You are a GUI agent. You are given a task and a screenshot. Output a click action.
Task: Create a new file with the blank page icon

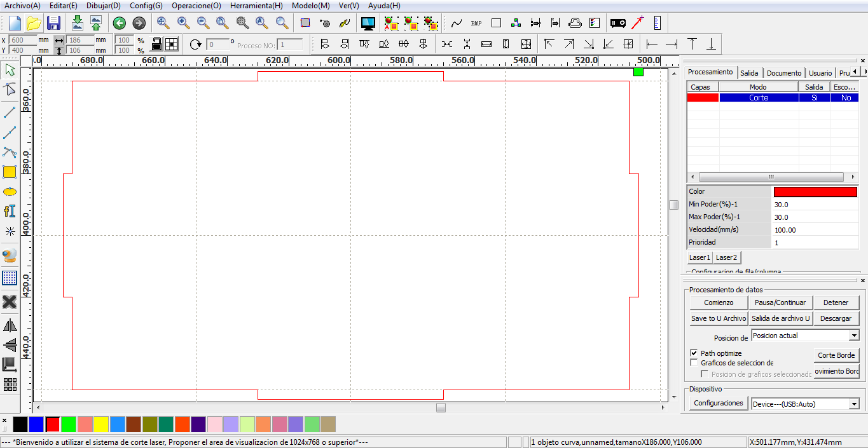tap(14, 24)
